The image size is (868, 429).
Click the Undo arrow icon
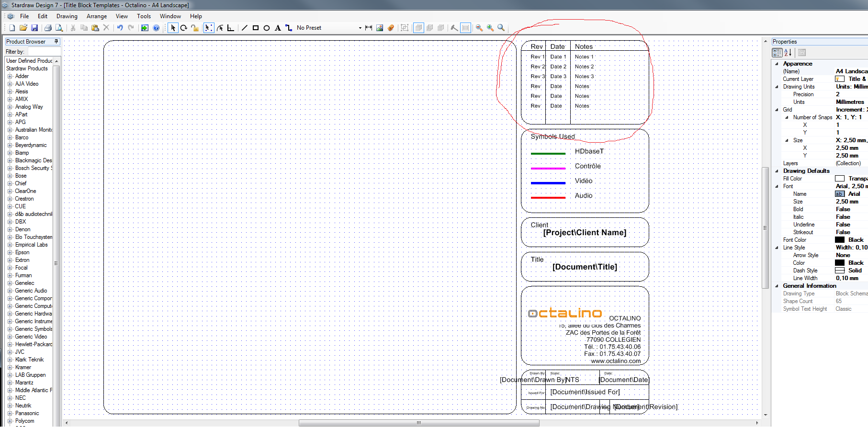(x=120, y=28)
